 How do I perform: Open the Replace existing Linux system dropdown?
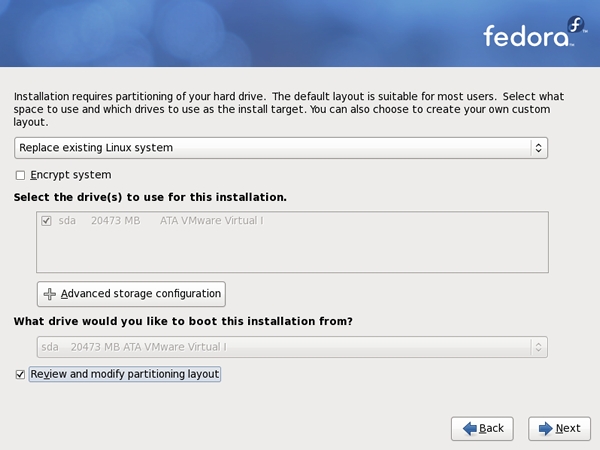pyautogui.click(x=281, y=148)
